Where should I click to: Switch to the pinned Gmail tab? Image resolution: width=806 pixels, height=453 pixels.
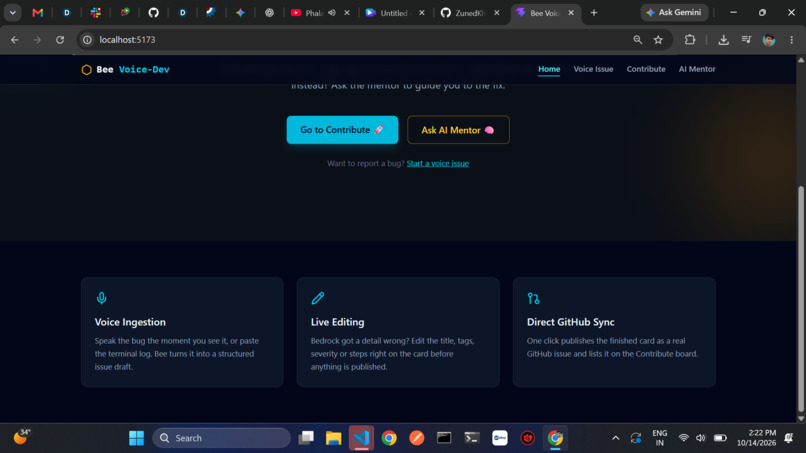[38, 13]
